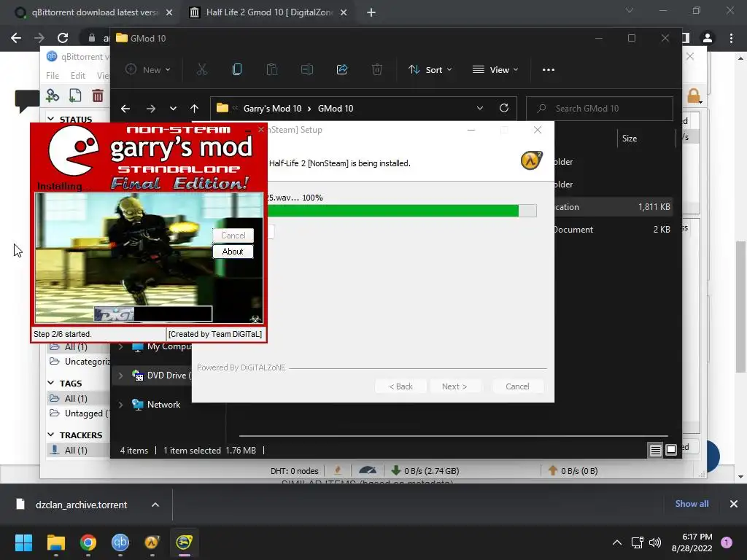Open clock and date in taskbar
747x560 pixels.
[x=692, y=542]
